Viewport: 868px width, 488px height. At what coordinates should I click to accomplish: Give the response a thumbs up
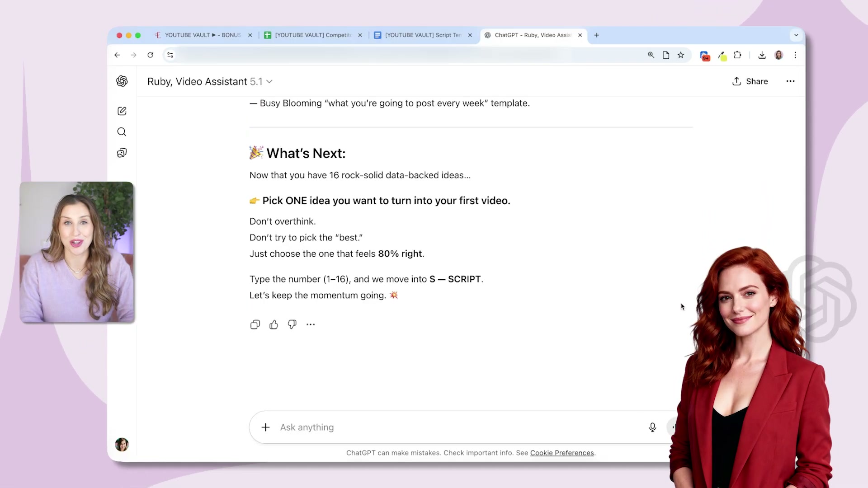[274, 324]
